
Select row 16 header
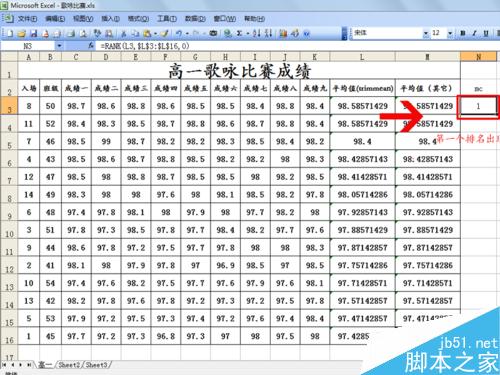(9, 336)
